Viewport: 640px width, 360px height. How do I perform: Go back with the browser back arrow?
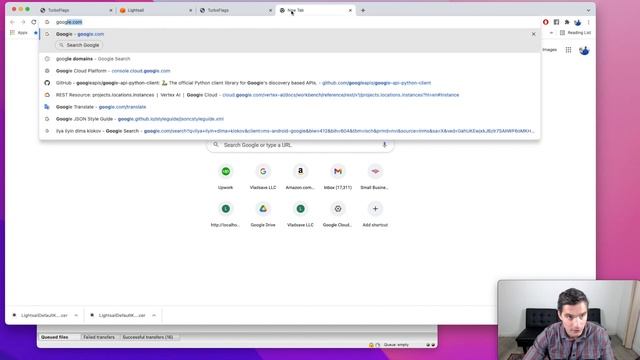[12, 22]
